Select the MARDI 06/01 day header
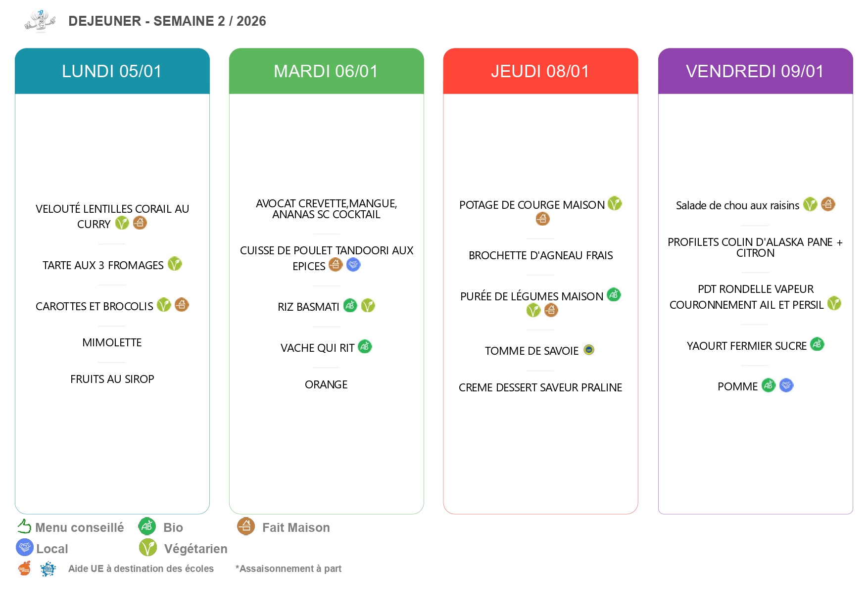 (326, 71)
